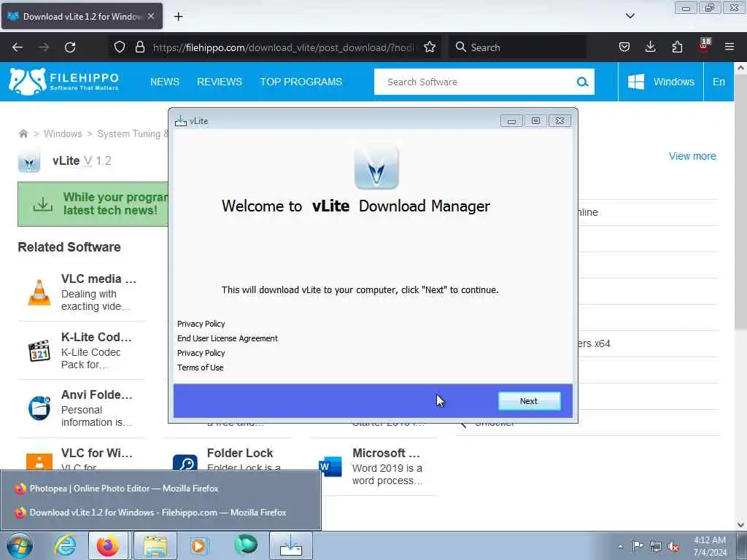Open Firefox hamburger menu
Screen dimensions: 747x560
(x=729, y=47)
